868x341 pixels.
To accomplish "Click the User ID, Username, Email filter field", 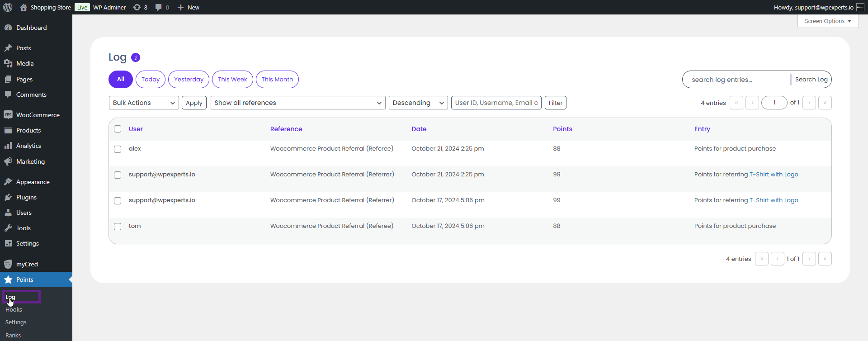I will coord(496,103).
